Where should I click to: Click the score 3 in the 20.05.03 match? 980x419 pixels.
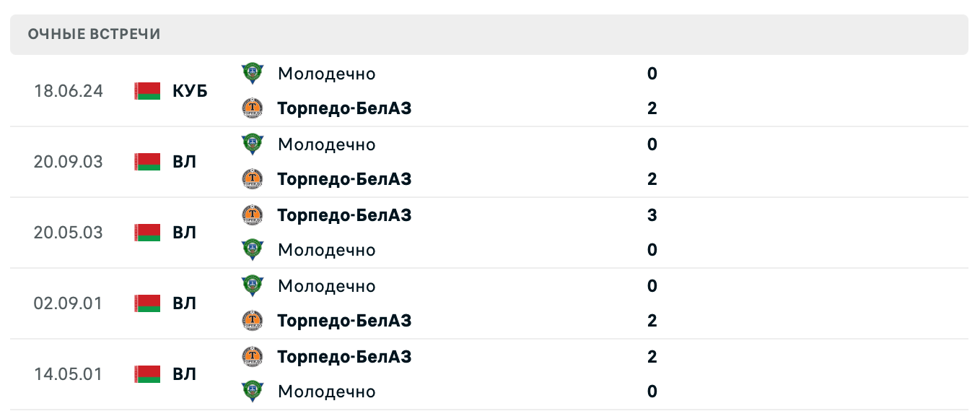click(652, 215)
